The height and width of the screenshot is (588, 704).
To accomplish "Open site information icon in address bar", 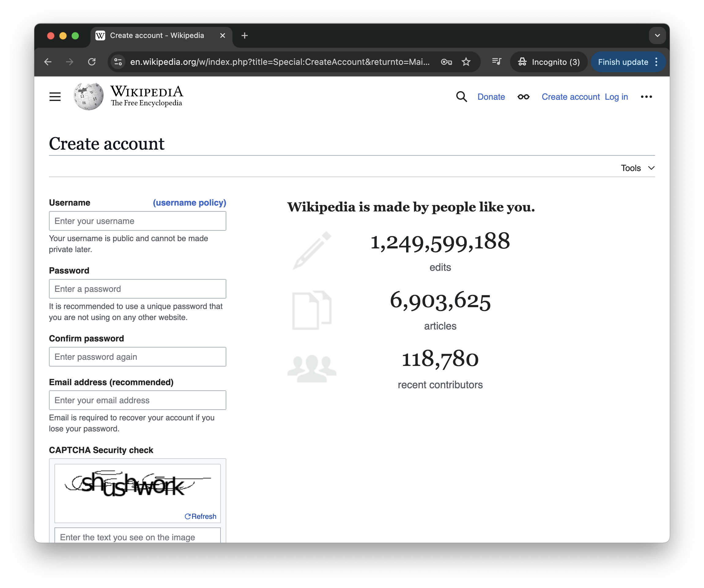I will coord(118,62).
